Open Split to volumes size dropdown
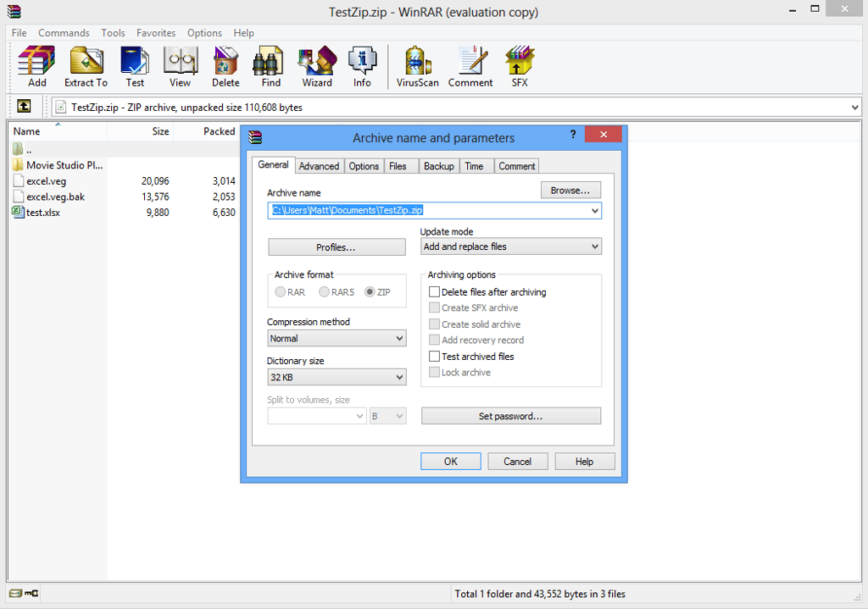This screenshot has height=609, width=868. (317, 416)
